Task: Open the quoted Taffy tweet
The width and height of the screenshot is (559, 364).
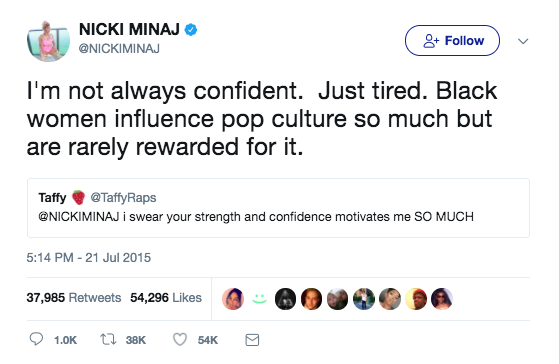Action: point(278,208)
